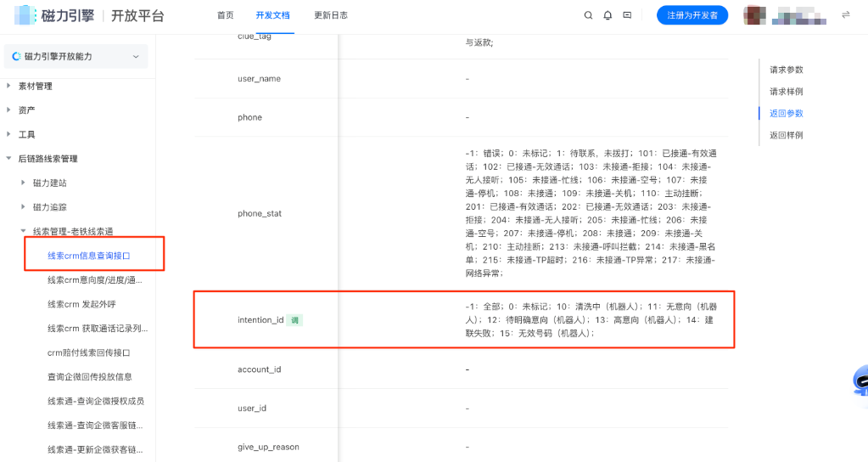Open crm赔付线索回传接口 page
This screenshot has height=462, width=868.
(88, 353)
